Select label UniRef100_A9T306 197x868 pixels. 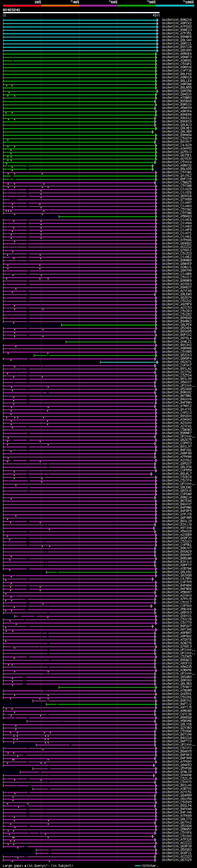coord(177,528)
